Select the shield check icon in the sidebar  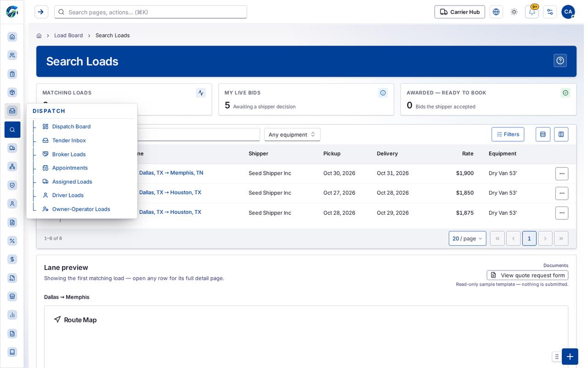coord(12,185)
